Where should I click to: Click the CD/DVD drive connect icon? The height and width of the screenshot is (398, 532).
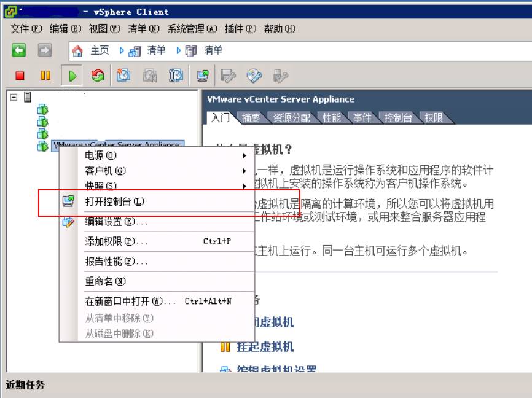click(254, 76)
